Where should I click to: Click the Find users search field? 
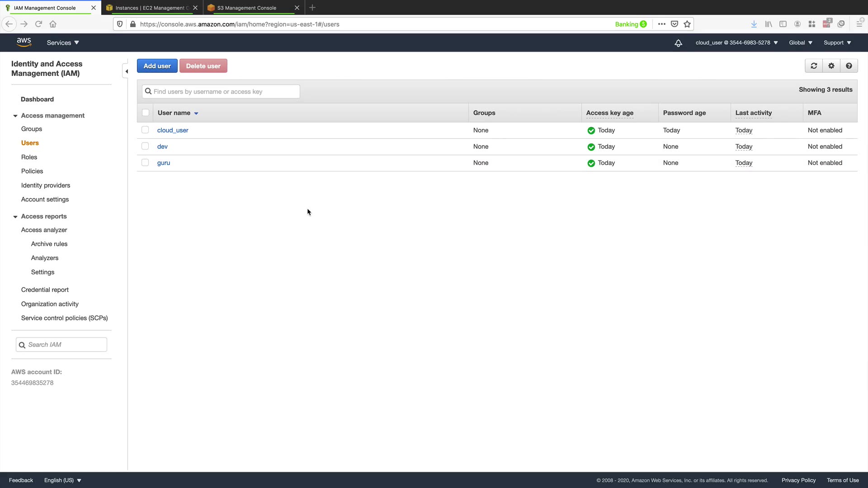pyautogui.click(x=222, y=92)
